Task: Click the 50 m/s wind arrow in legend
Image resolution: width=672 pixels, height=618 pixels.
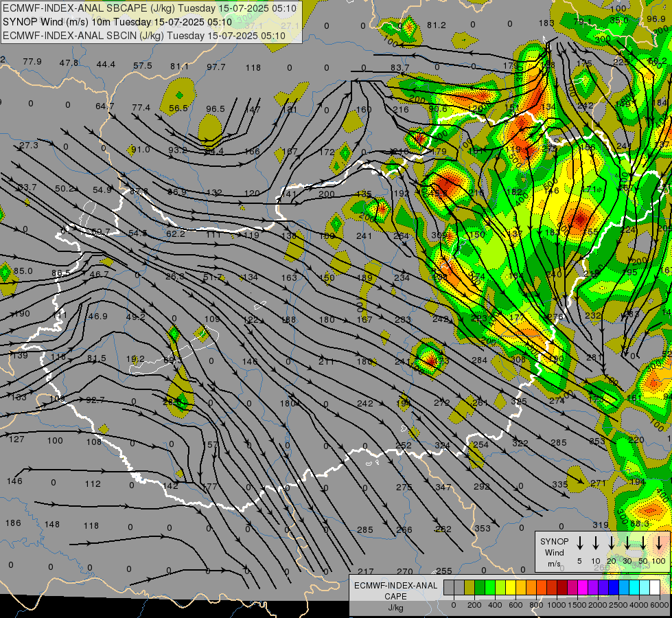Action: 643,543
